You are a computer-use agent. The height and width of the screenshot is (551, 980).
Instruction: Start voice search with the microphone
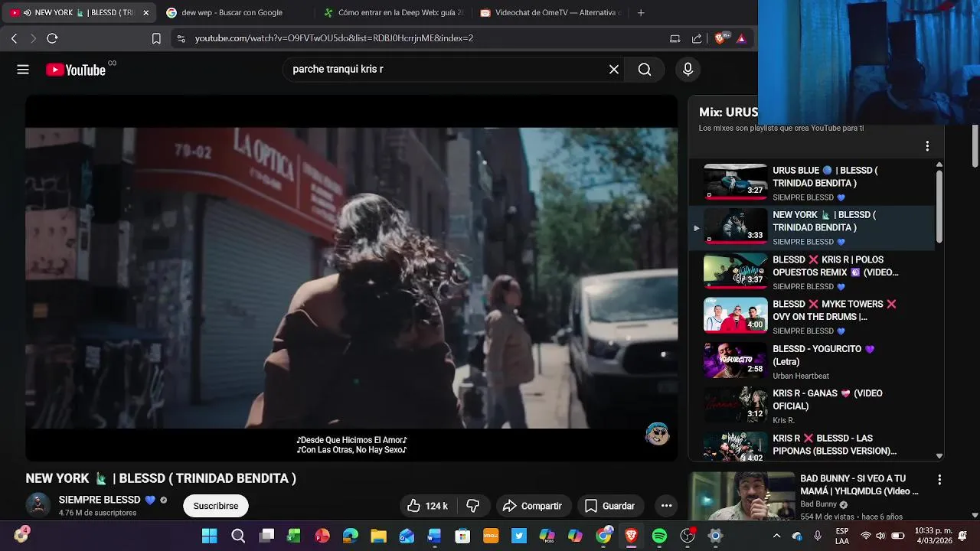(x=688, y=70)
